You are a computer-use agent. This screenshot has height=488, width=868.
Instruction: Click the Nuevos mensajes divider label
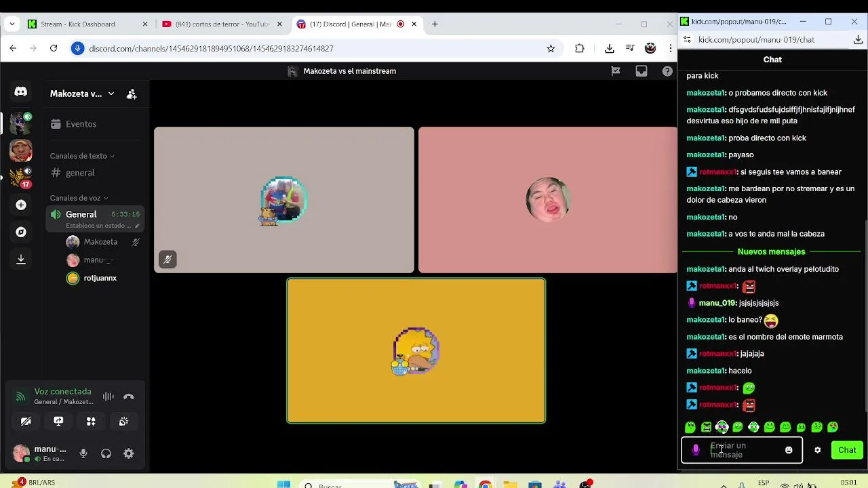pos(771,251)
